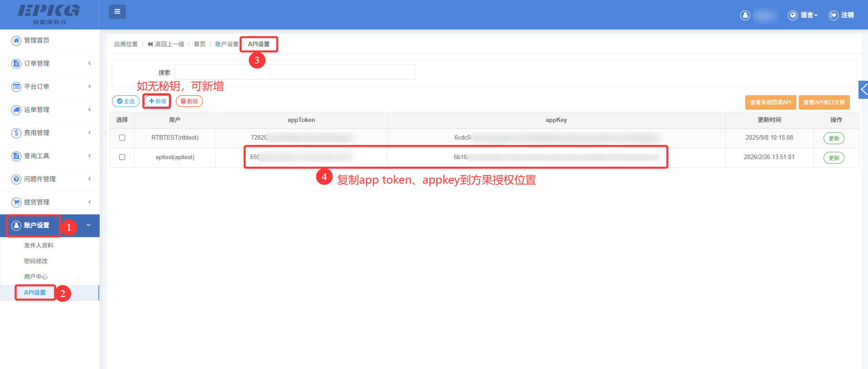Click the document icon beside 订单管理
The height and width of the screenshot is (369, 868).
(x=16, y=63)
